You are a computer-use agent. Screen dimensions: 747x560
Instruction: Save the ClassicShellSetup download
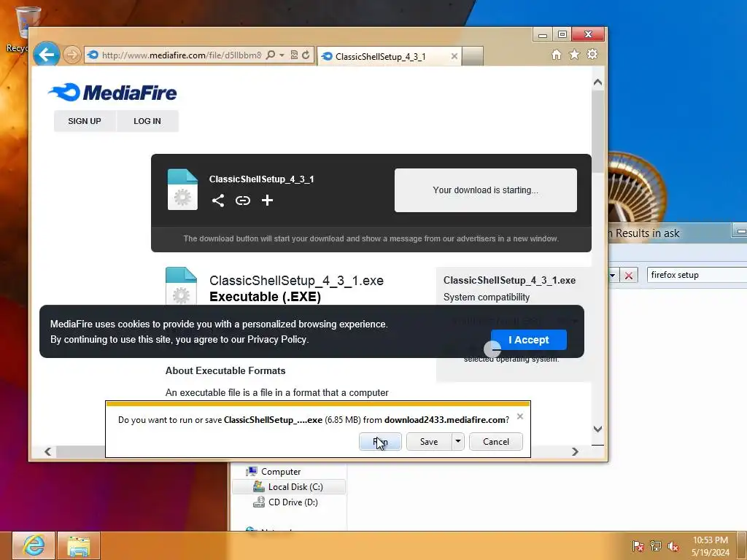tap(429, 441)
